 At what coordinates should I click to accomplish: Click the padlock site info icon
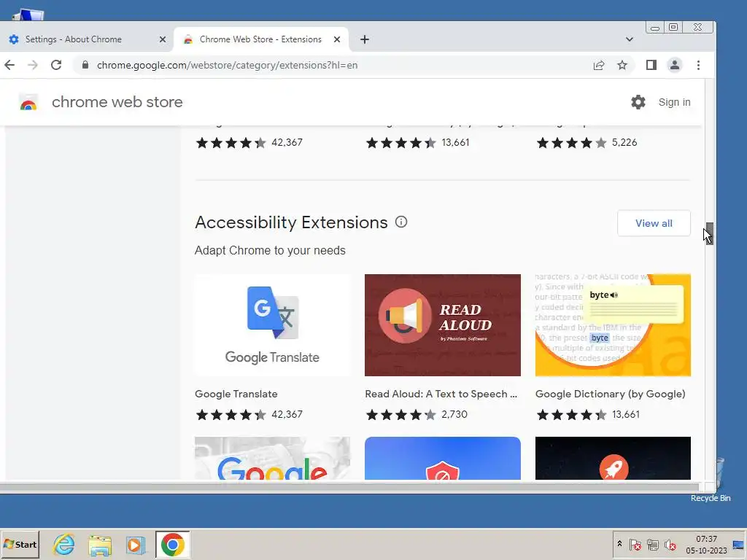click(85, 65)
